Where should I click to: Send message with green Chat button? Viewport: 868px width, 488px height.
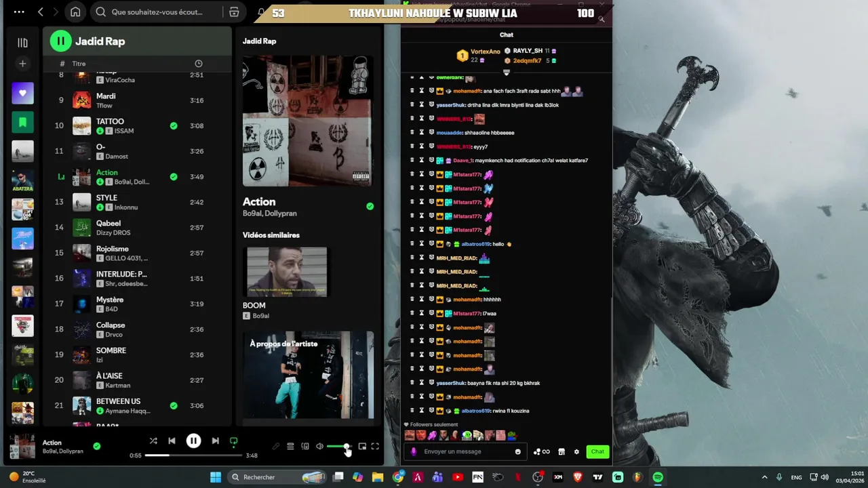click(597, 451)
